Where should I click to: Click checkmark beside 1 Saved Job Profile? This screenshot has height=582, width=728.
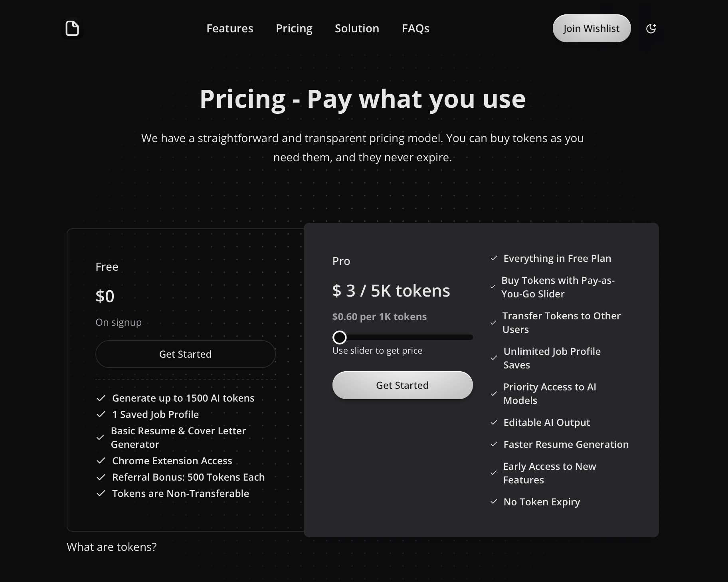point(101,414)
